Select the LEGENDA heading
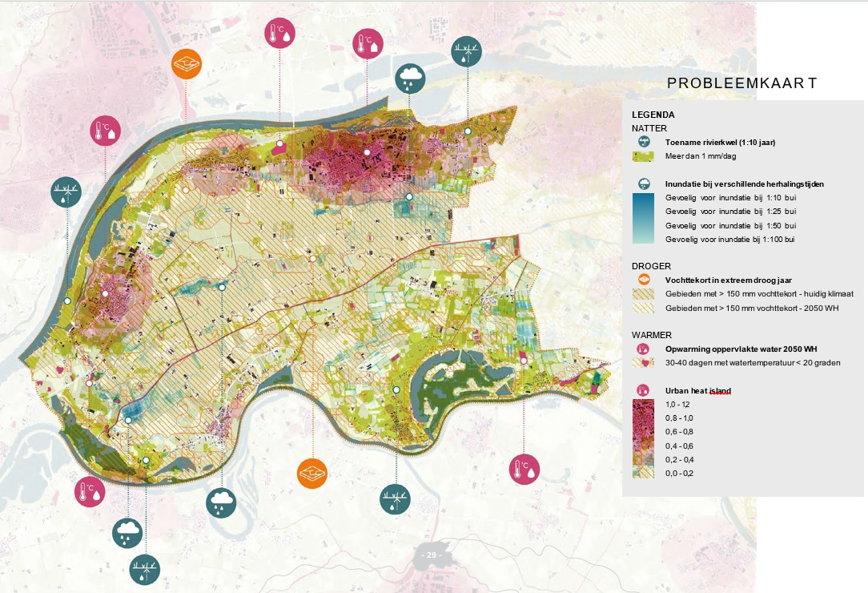Image resolution: width=868 pixels, height=593 pixels. [x=653, y=115]
